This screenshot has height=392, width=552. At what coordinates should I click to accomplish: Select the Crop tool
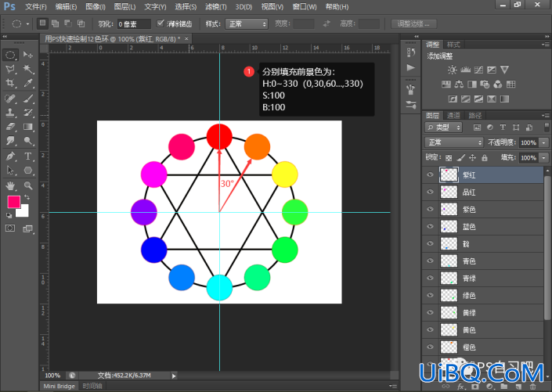(10, 83)
